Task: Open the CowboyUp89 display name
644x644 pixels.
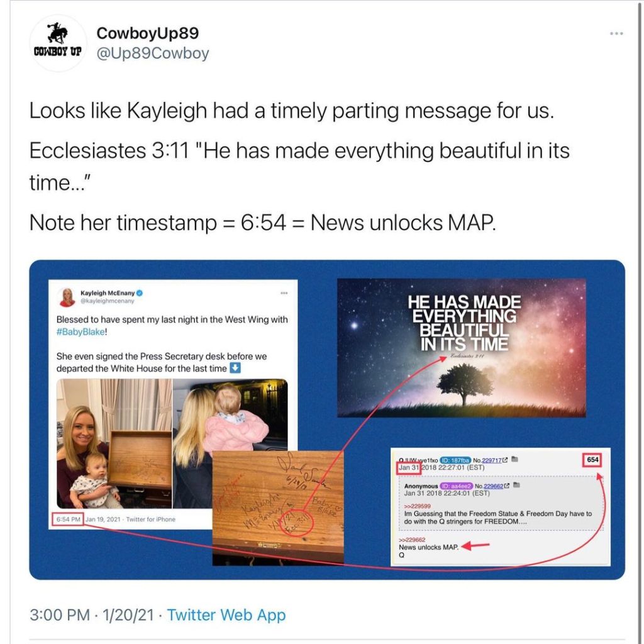Action: click(147, 33)
